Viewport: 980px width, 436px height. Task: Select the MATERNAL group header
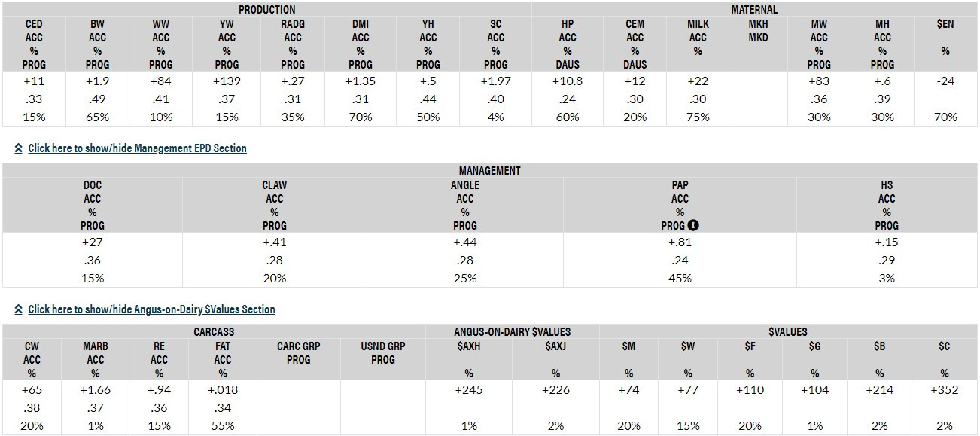(754, 10)
